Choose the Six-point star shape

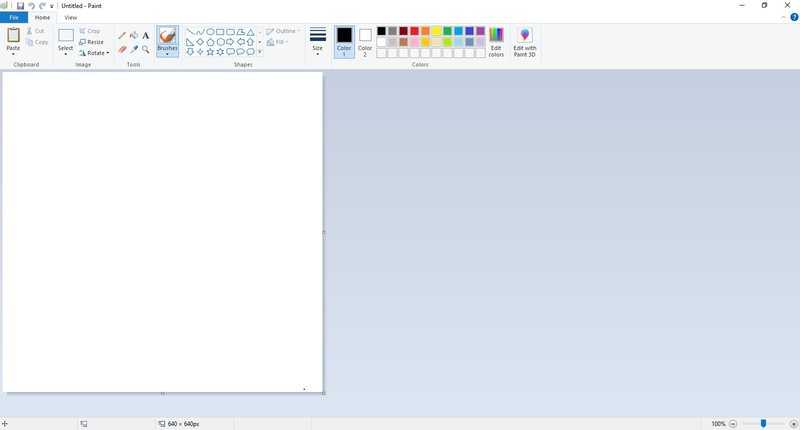tap(220, 52)
